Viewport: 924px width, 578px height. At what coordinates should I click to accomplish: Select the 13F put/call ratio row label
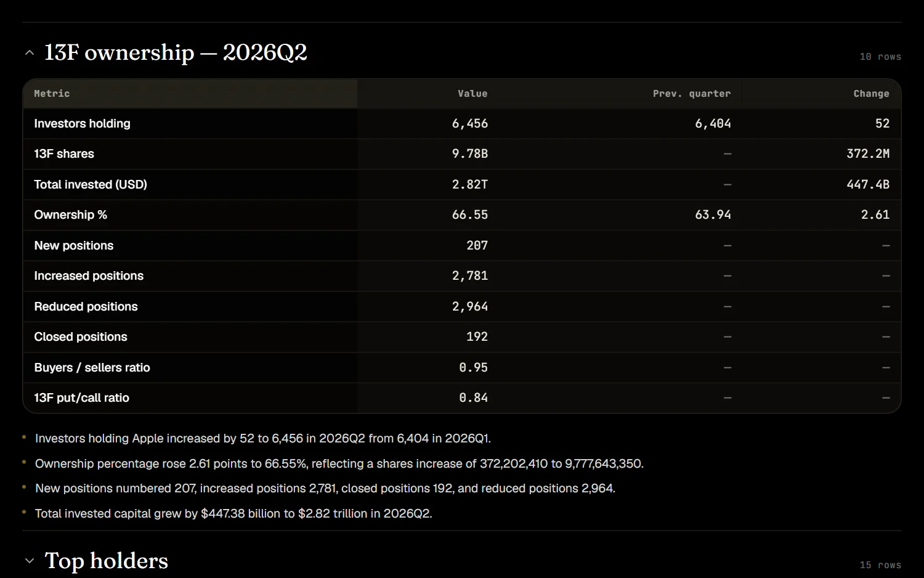click(81, 398)
